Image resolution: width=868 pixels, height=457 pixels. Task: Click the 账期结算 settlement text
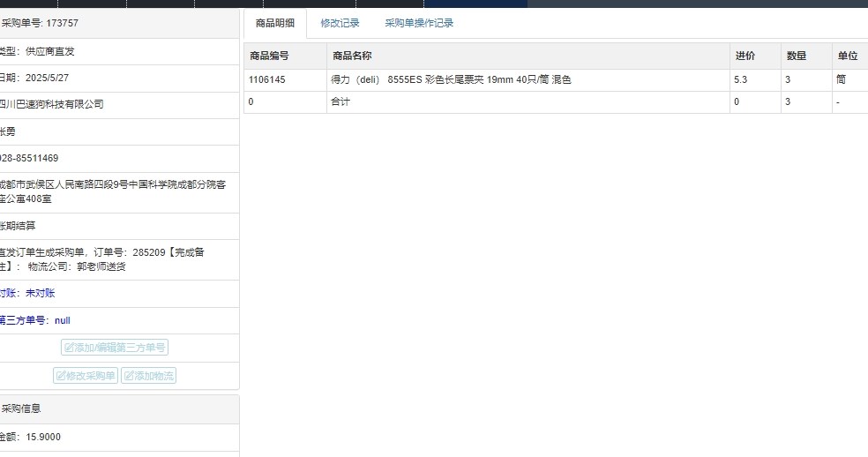[x=18, y=226]
